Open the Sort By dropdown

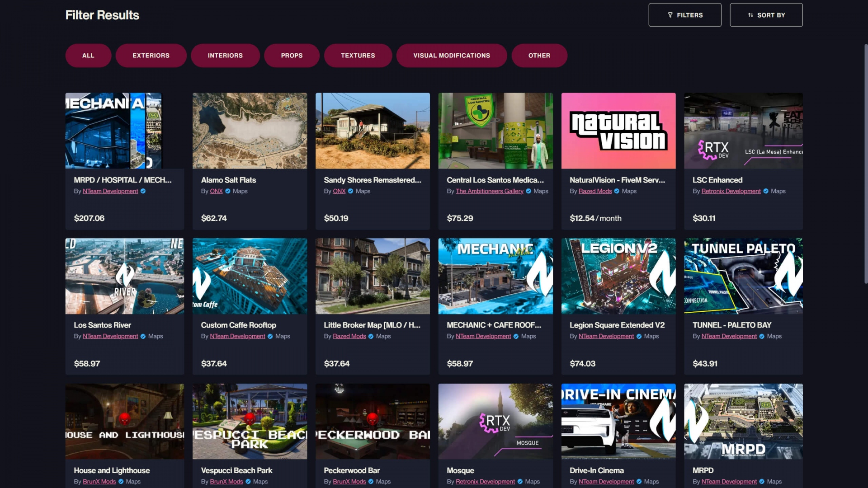(766, 15)
